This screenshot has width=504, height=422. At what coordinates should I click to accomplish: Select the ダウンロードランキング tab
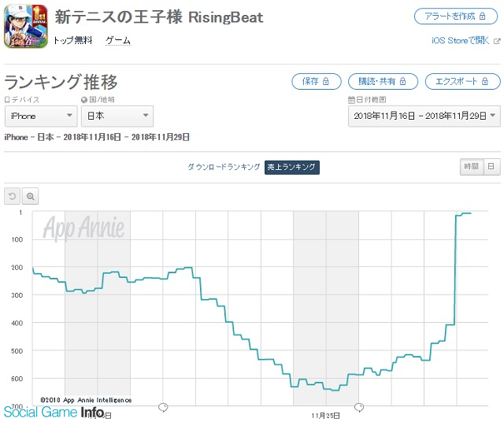coord(224,167)
